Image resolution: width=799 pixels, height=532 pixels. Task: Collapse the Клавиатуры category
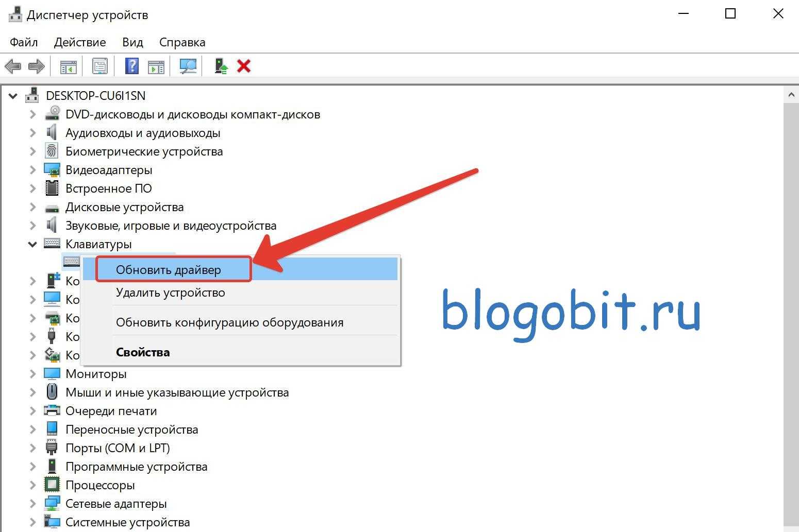point(32,244)
